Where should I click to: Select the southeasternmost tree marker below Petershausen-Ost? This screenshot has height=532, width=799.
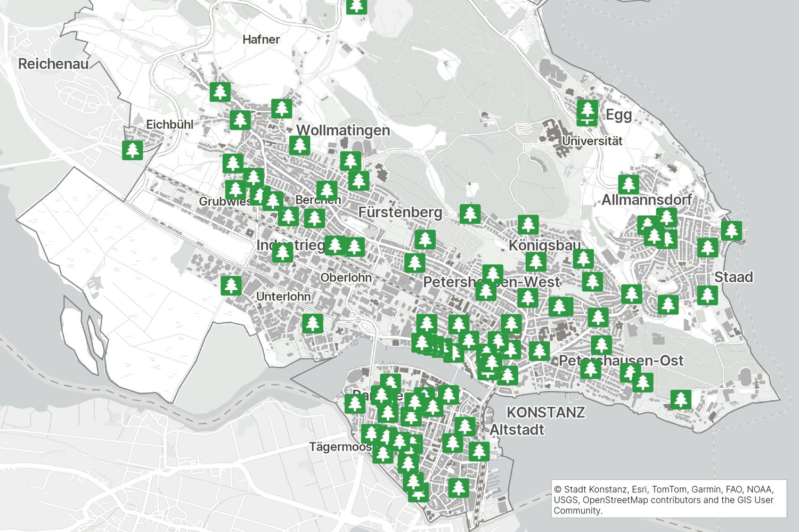[x=680, y=399]
